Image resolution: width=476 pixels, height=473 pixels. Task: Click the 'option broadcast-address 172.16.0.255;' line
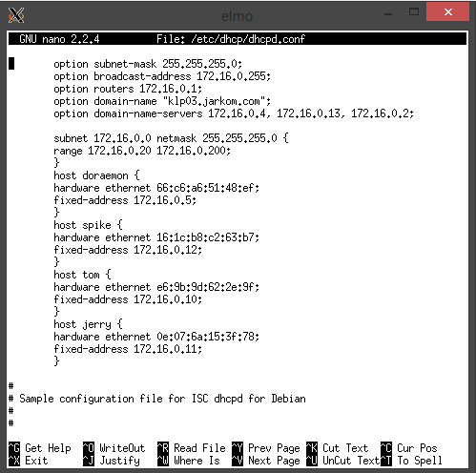[162, 76]
